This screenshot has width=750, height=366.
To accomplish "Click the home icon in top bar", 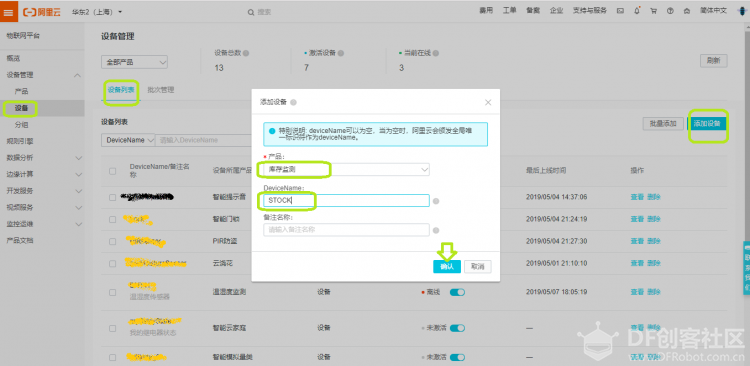I will (687, 11).
